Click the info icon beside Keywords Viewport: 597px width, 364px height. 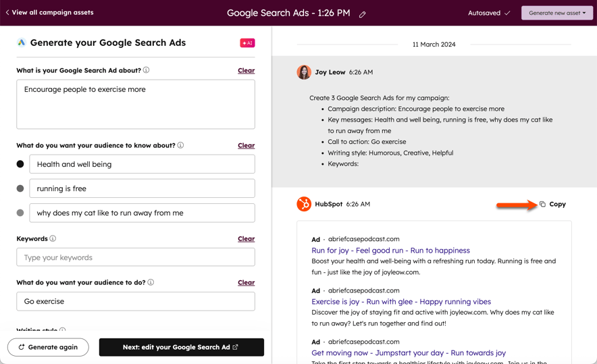pyautogui.click(x=53, y=238)
